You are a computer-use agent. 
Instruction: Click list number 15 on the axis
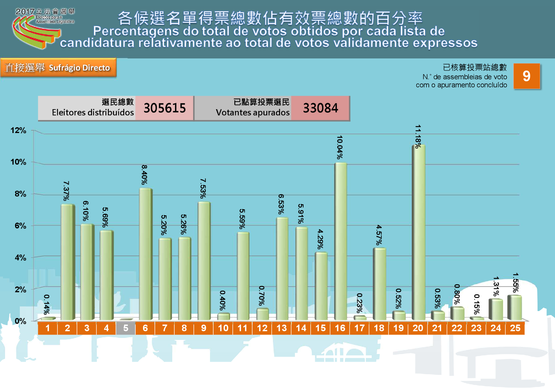320,328
